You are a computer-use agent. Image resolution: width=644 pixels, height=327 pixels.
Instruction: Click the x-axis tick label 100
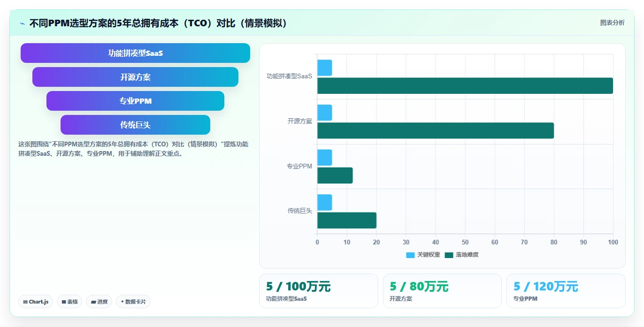[x=613, y=242]
